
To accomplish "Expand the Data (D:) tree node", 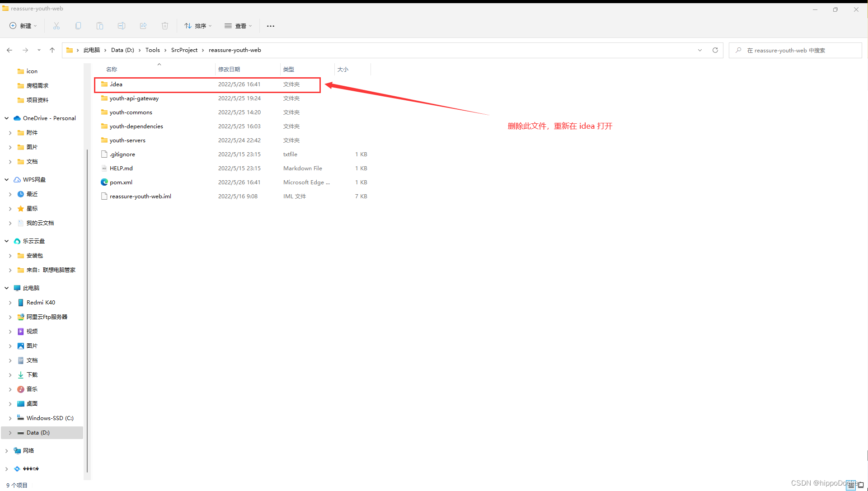I will [x=10, y=433].
